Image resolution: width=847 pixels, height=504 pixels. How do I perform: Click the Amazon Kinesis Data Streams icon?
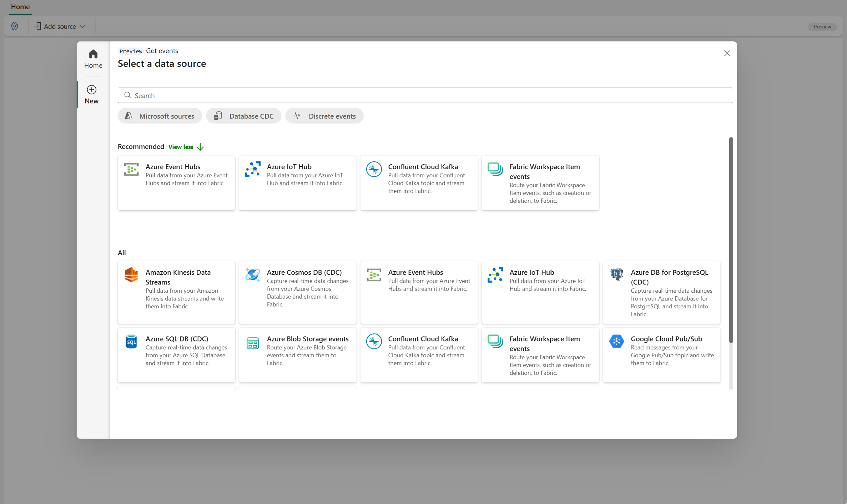tap(131, 275)
